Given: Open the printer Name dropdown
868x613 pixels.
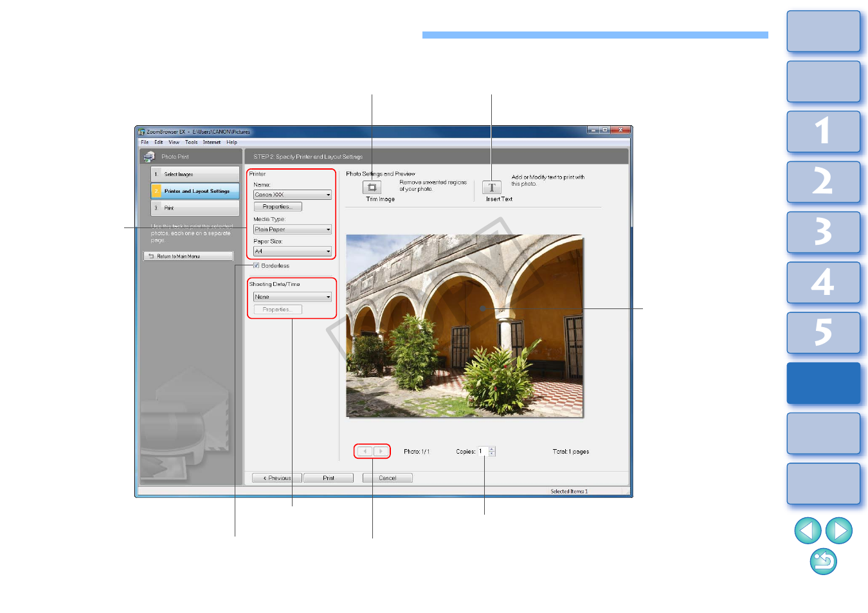Looking at the screenshot, I should point(293,195).
